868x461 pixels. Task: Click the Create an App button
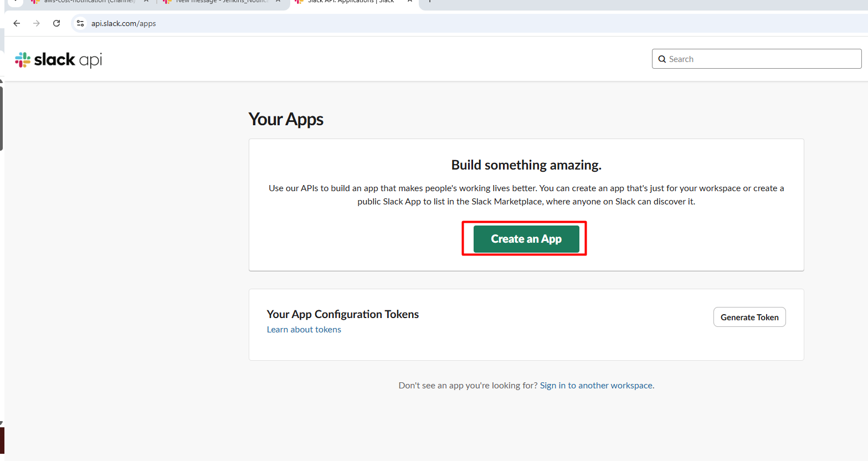tap(526, 239)
